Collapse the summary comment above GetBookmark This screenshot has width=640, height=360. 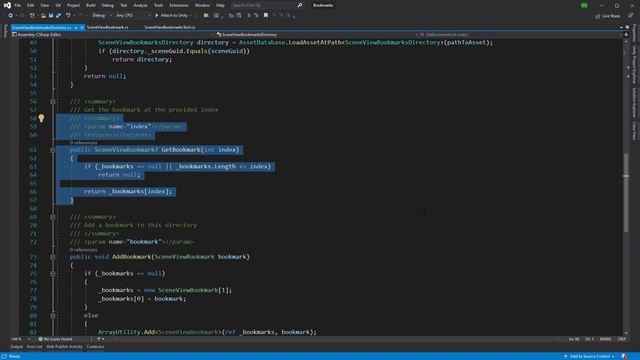coord(53,101)
